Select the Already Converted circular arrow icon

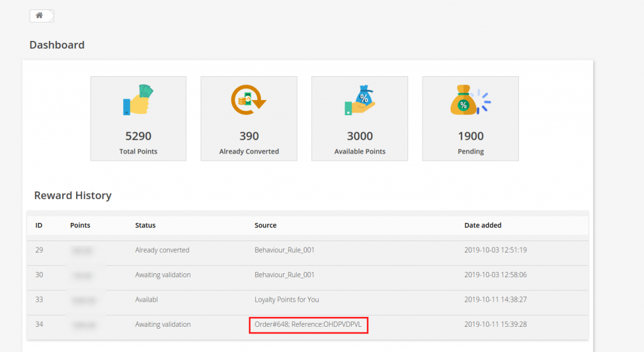248,100
